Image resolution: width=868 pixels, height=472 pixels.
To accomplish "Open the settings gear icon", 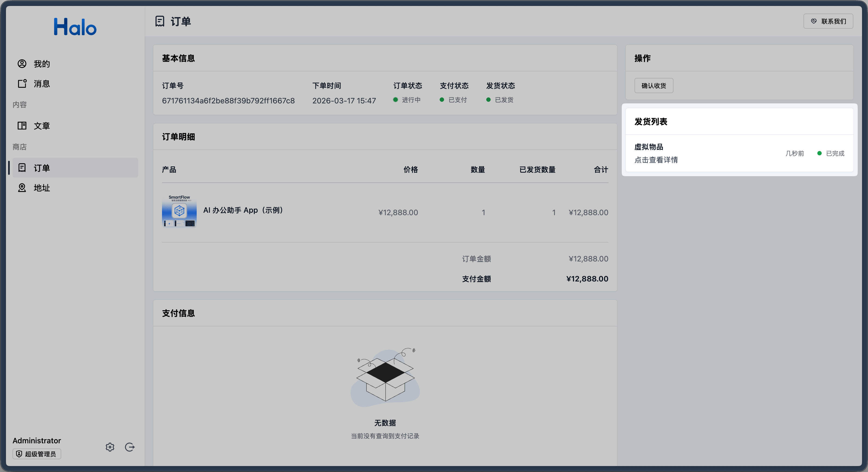I will click(110, 447).
